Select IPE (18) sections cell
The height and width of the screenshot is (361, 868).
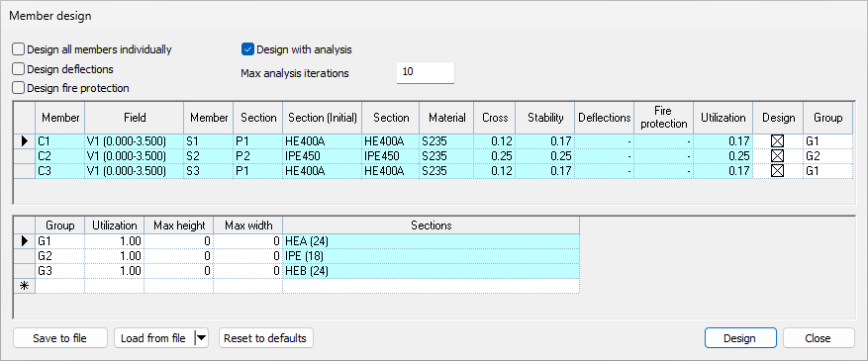pos(432,256)
